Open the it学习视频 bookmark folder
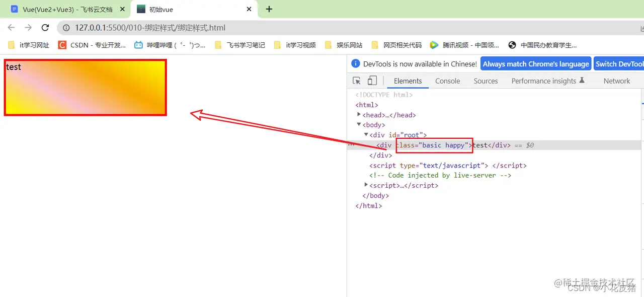 click(x=295, y=45)
